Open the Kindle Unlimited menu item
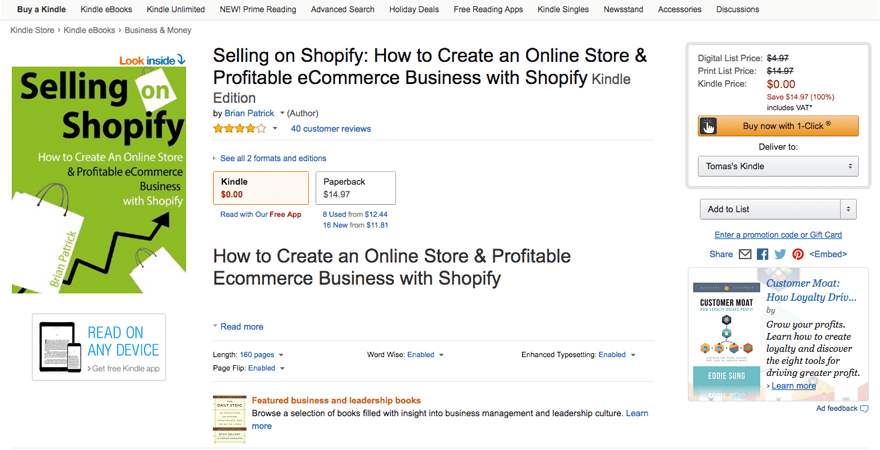 [175, 9]
